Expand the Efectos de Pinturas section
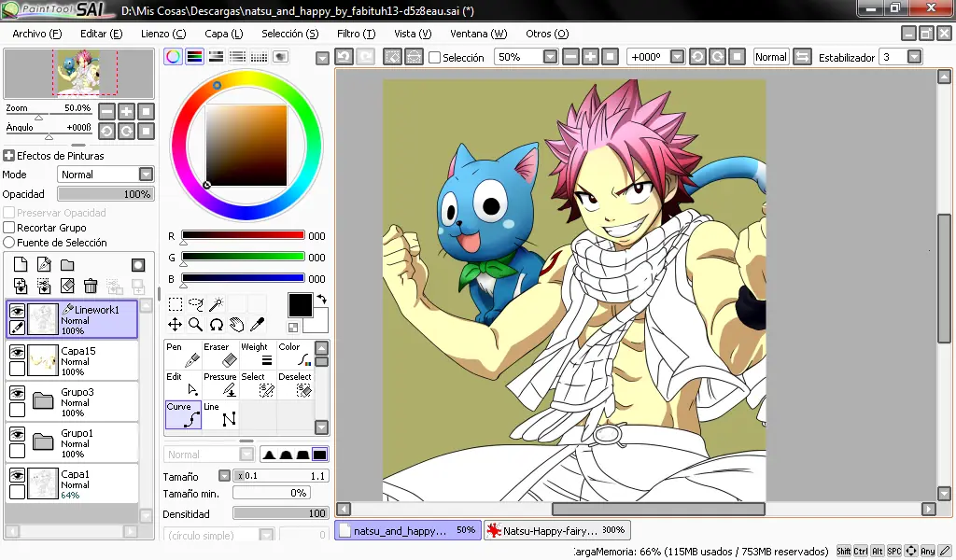This screenshot has height=560, width=956. click(9, 155)
